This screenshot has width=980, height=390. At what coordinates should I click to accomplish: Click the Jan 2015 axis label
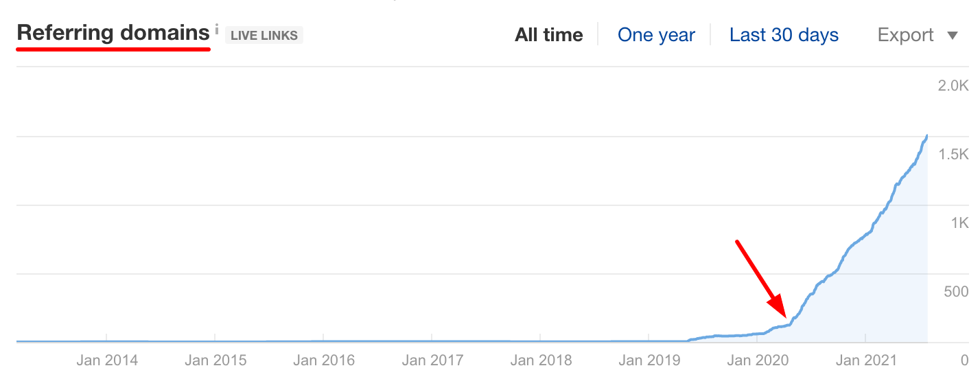pos(215,360)
